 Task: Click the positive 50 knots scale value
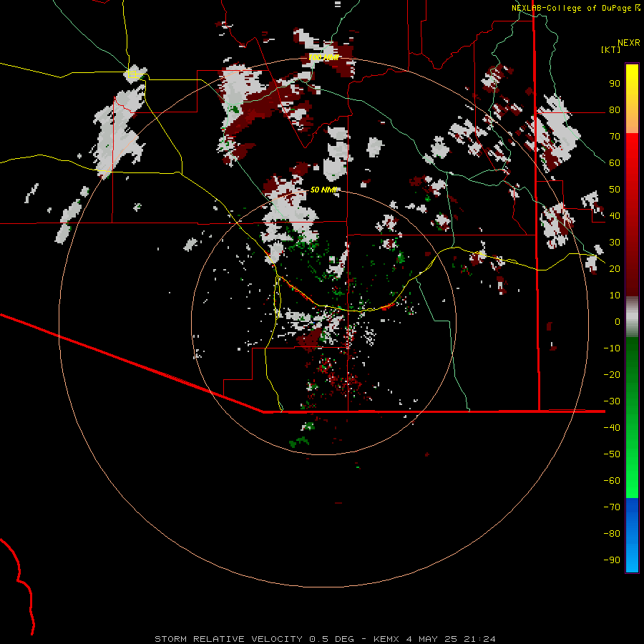[x=615, y=190]
